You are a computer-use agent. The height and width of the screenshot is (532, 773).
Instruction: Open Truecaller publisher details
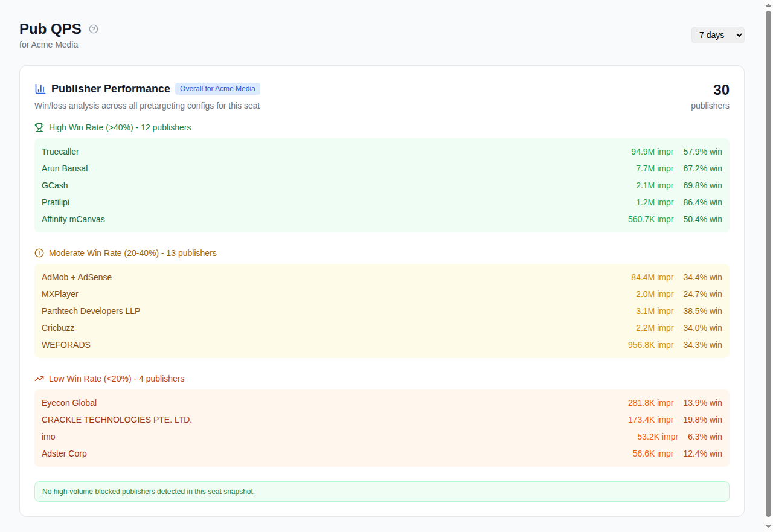(x=60, y=152)
